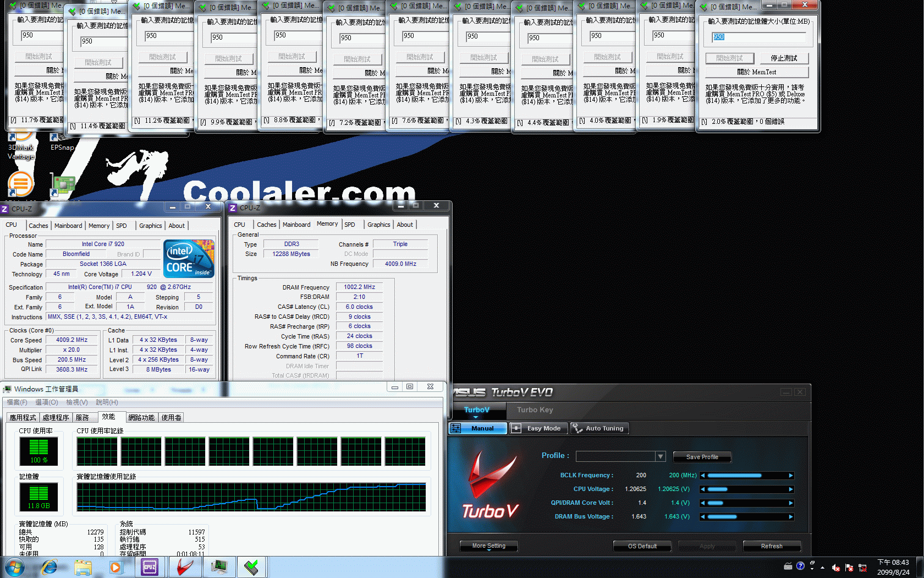Click 關於 MemTest in front MemTest window

click(757, 72)
